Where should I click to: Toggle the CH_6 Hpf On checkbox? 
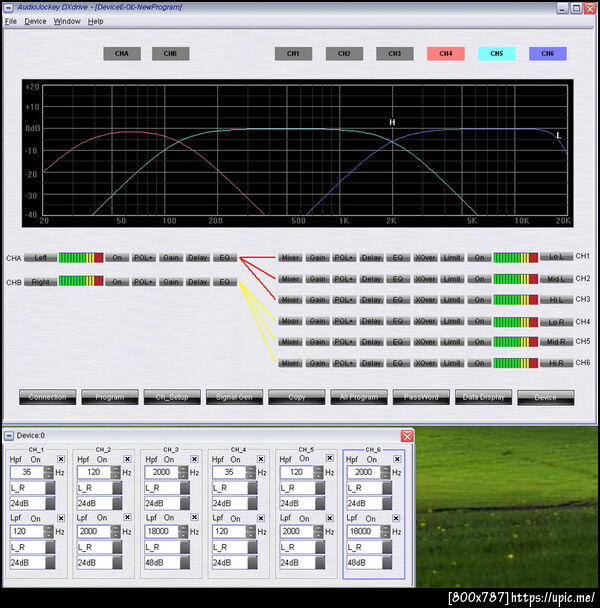[x=396, y=460]
